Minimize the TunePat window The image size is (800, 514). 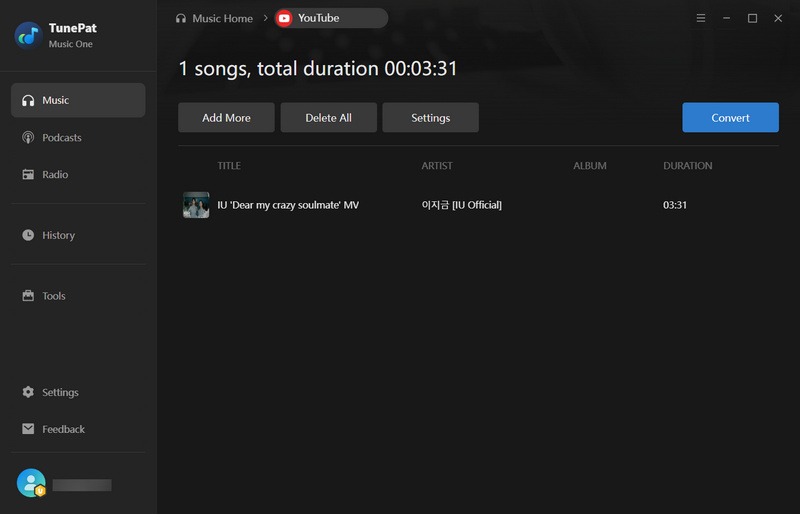[727, 18]
